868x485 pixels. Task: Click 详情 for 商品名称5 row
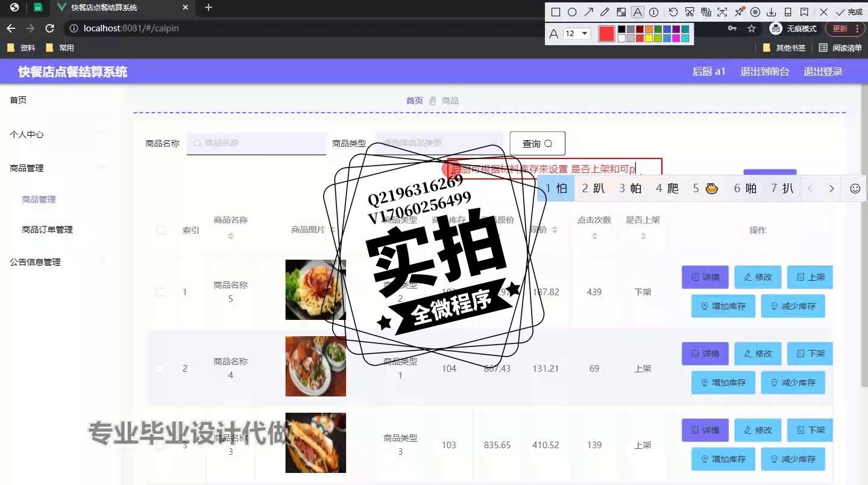coord(705,277)
